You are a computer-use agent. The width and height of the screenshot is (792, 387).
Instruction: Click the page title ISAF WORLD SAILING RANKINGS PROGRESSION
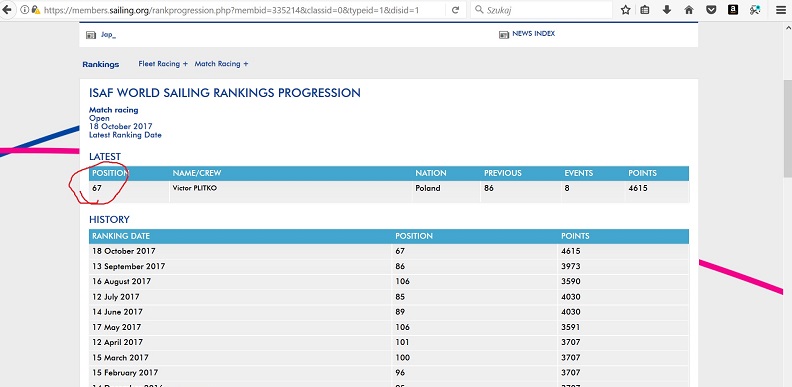point(225,93)
